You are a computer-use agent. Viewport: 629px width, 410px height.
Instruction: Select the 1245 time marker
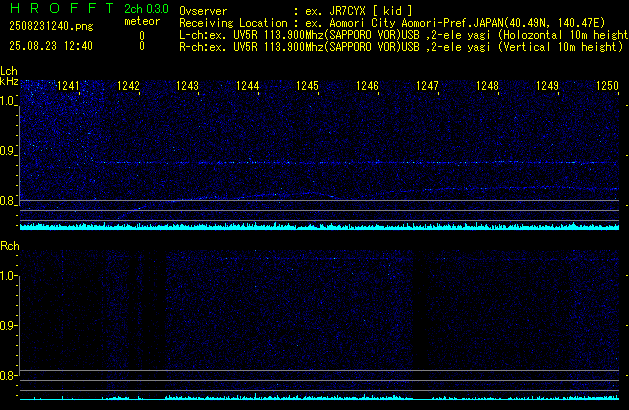click(x=307, y=86)
